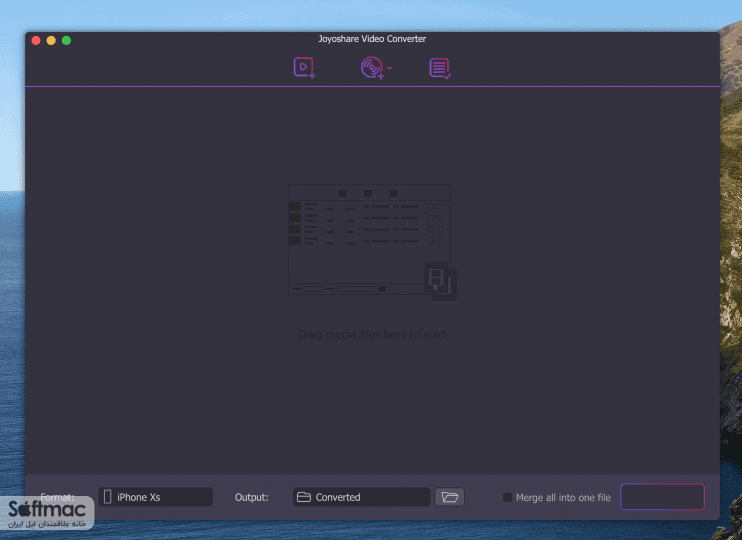Enable Merge all into one file

(x=507, y=497)
